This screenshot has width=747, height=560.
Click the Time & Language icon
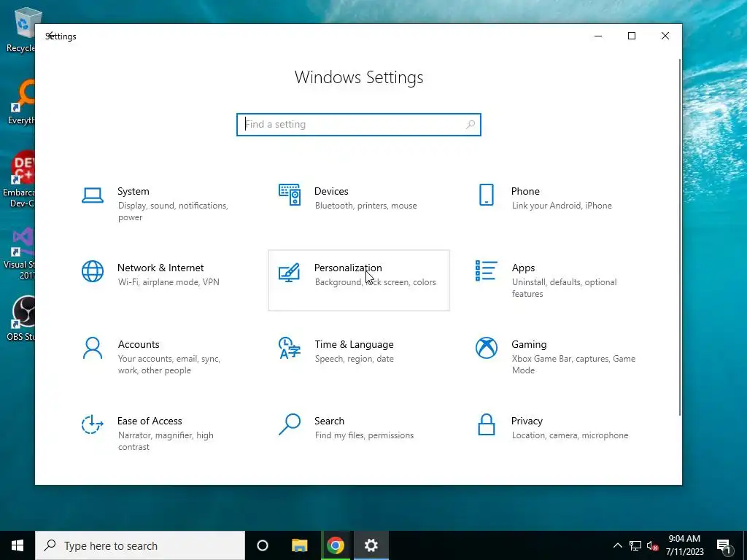point(289,348)
